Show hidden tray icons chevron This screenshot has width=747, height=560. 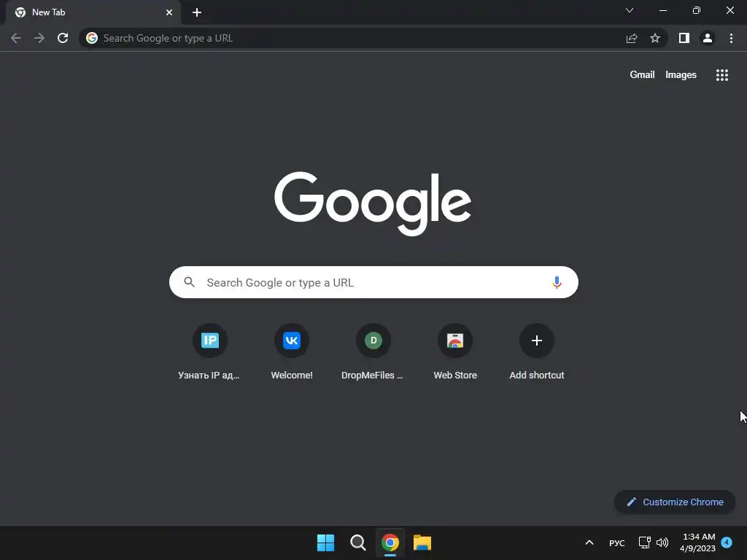(589, 542)
